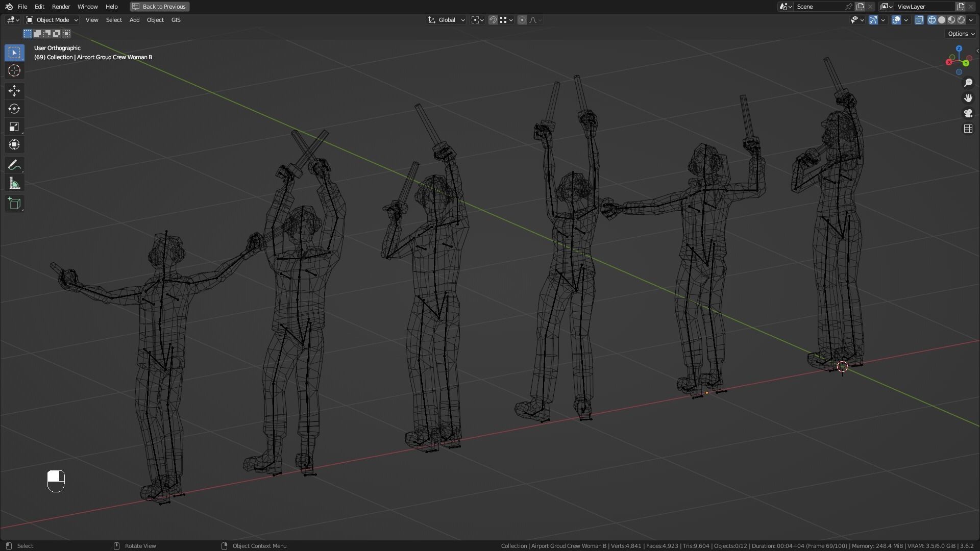Screen dimensions: 980x551
Task: Toggle X-ray mode button
Action: click(x=919, y=20)
